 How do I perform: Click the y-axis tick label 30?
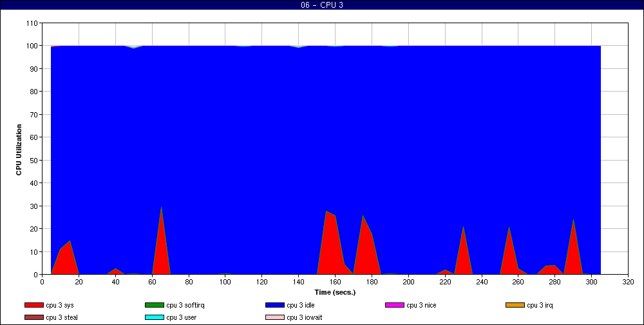point(34,206)
